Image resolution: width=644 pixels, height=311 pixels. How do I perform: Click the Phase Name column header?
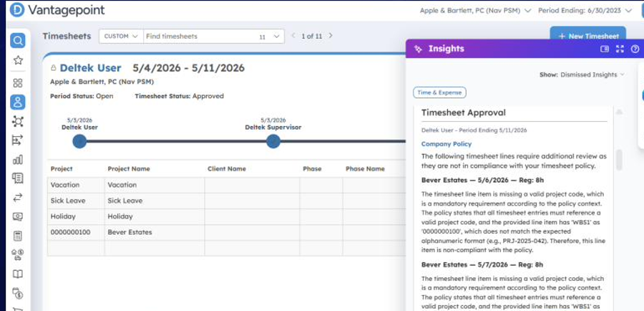[365, 168]
